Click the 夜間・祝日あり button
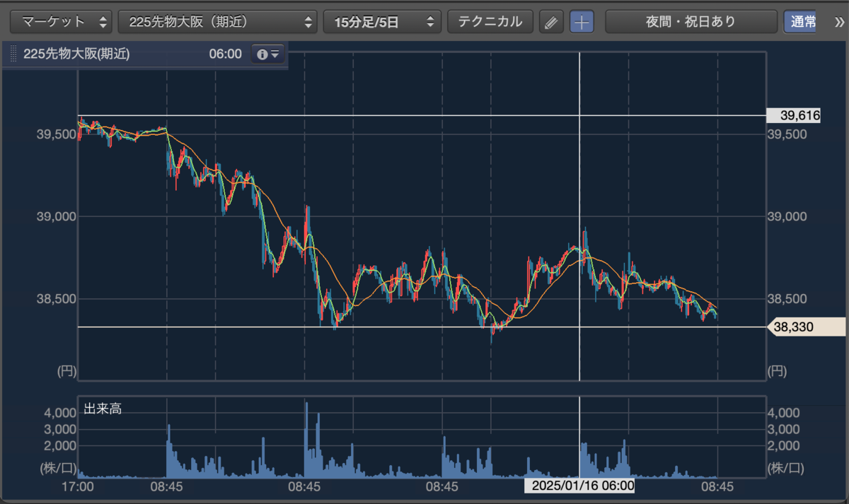Image resolution: width=849 pixels, height=504 pixels. [691, 21]
